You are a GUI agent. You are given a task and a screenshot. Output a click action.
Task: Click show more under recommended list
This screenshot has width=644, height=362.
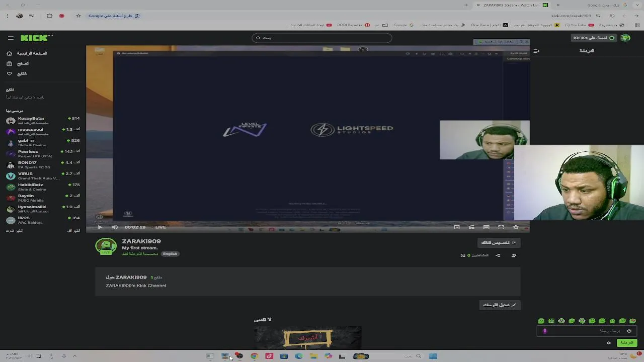(x=14, y=230)
